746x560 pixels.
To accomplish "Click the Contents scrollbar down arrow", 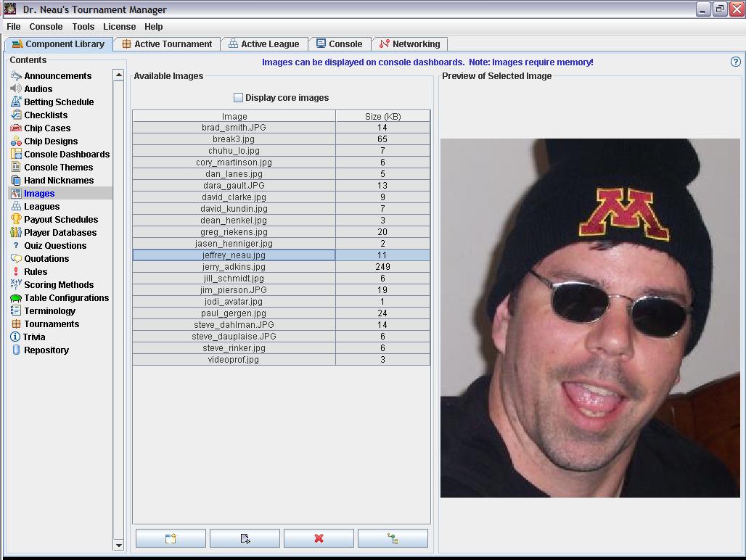I will [118, 545].
